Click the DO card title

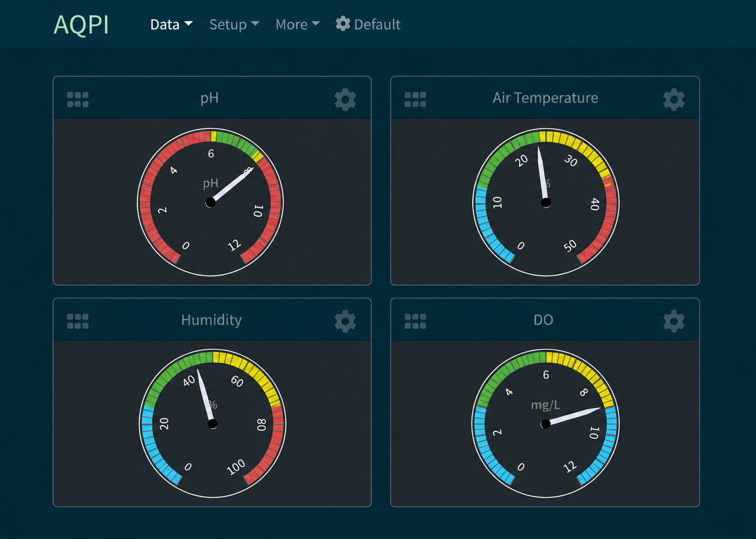[x=543, y=320]
